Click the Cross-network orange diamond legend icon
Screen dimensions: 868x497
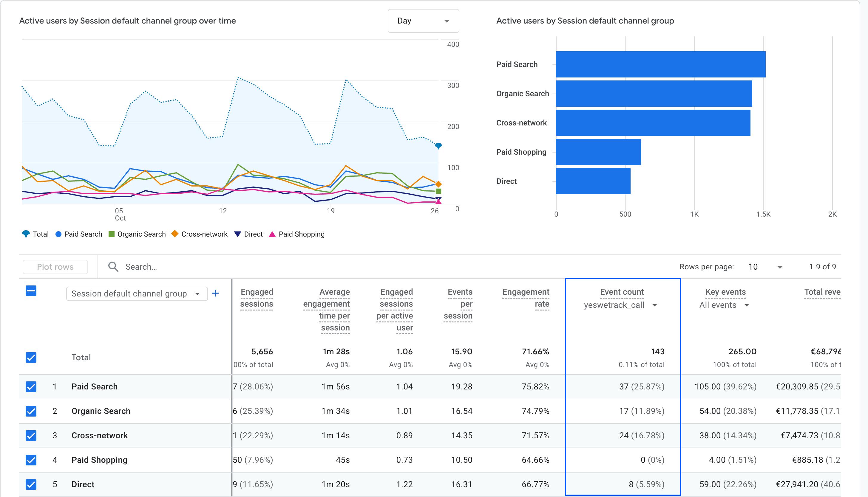(x=174, y=234)
